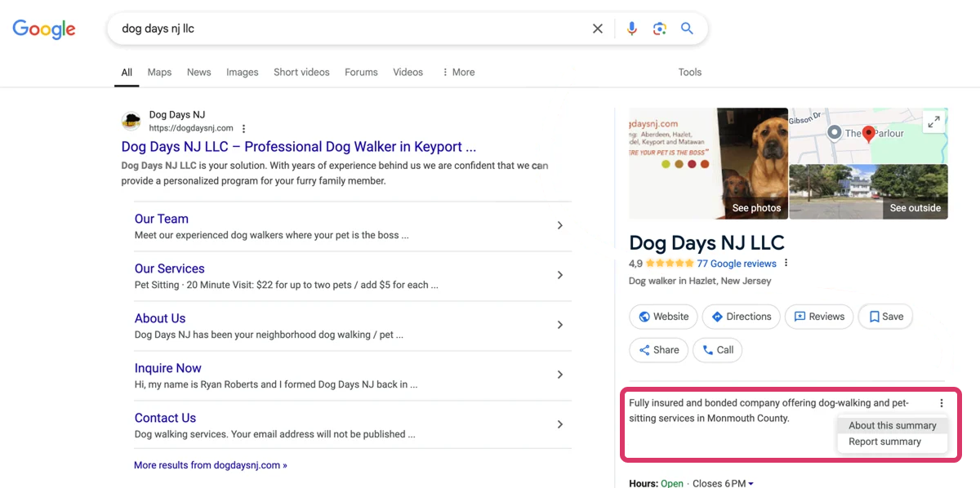Expand the map with the fullscreen arrows icon

[x=933, y=122]
